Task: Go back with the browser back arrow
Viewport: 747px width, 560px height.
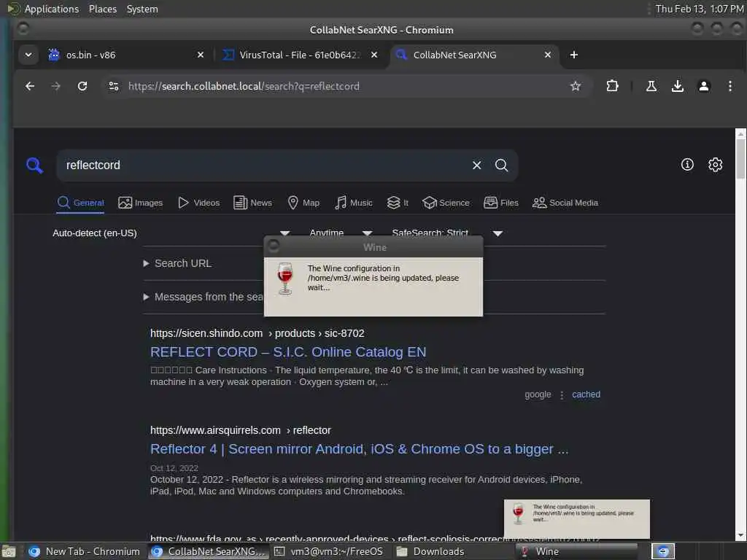Action: click(x=30, y=86)
